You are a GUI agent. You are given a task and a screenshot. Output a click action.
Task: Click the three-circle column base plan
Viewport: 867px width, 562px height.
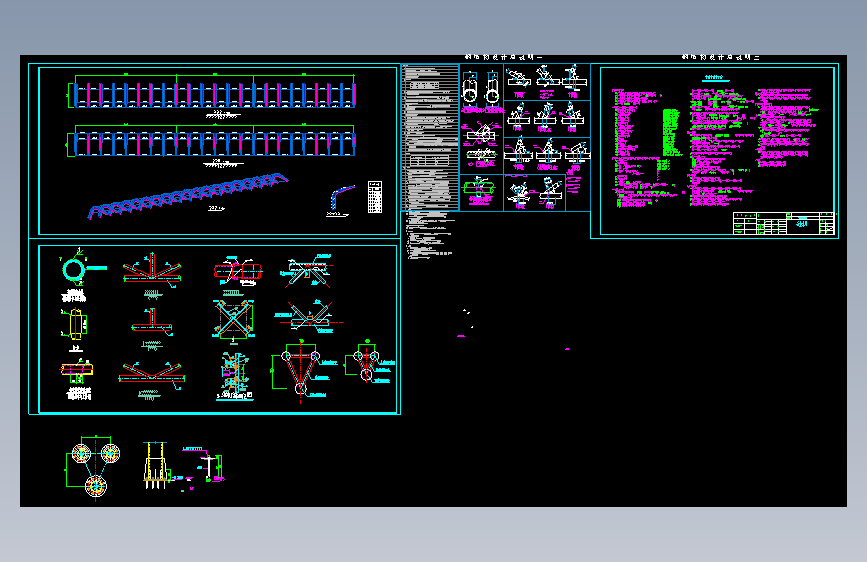tap(94, 468)
